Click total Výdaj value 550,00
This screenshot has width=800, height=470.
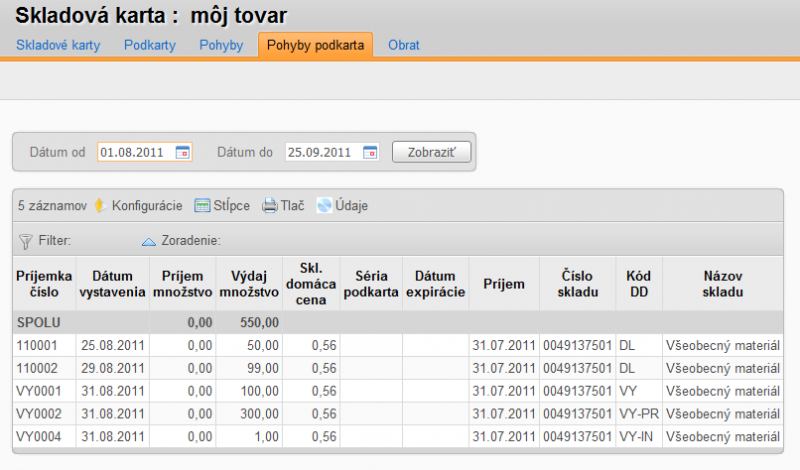coord(259,323)
